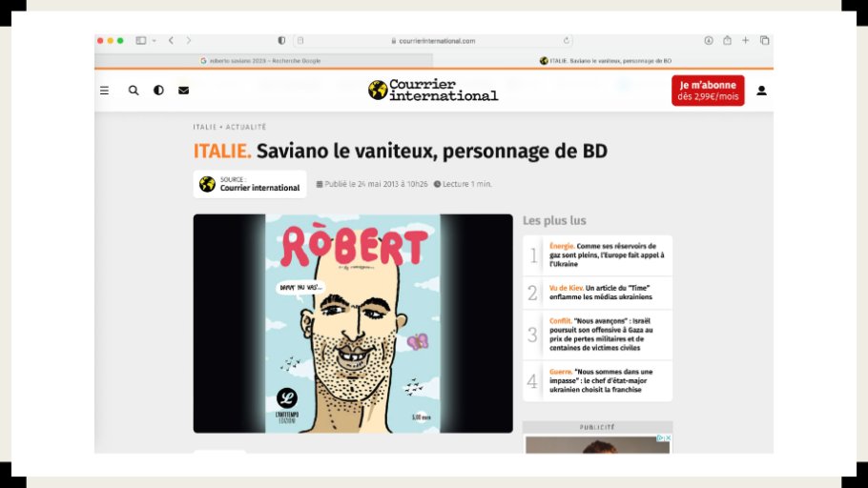This screenshot has width=868, height=488.
Task: Open the hamburger menu on Courrier international
Action: click(x=104, y=91)
